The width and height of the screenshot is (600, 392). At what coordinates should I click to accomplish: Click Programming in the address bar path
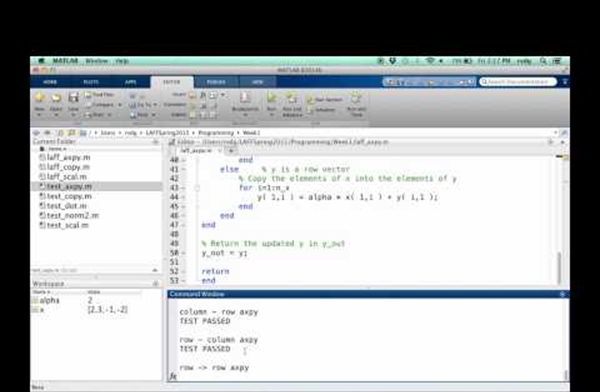[216, 133]
